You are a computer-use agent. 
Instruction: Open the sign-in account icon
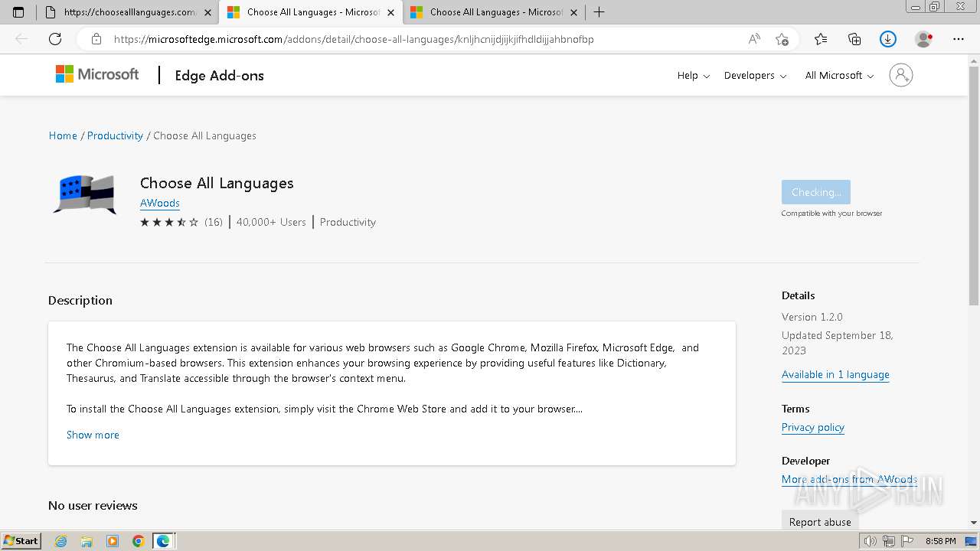coord(901,75)
